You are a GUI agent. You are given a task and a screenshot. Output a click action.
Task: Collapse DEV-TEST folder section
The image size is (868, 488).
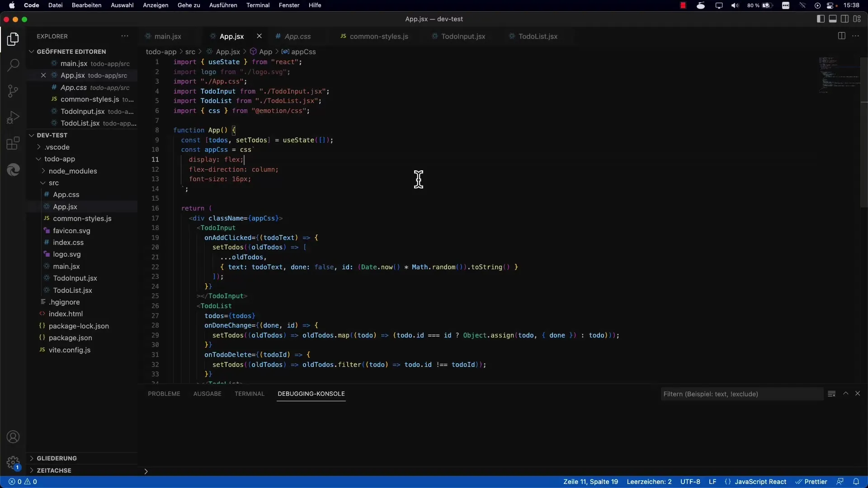(x=52, y=135)
